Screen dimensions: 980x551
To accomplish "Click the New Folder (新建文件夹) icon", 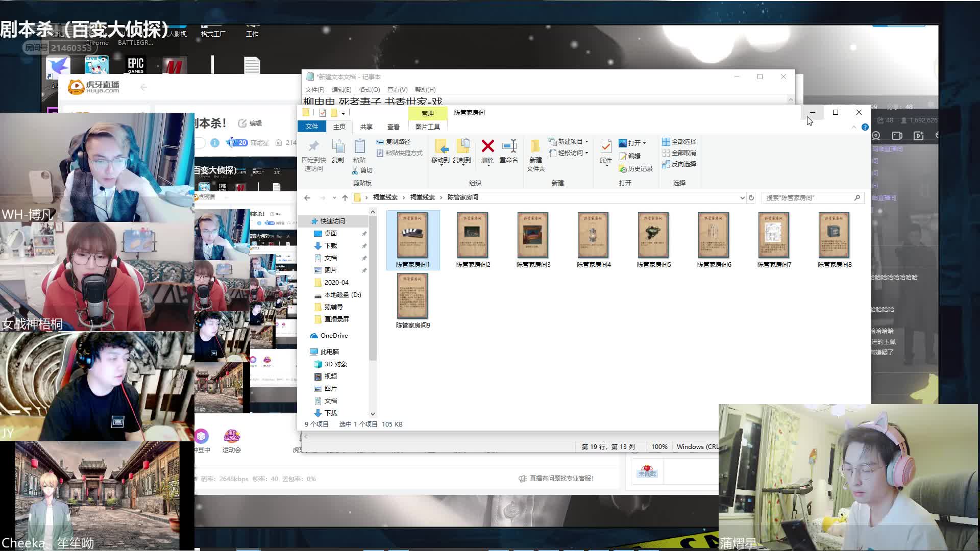I will click(535, 147).
